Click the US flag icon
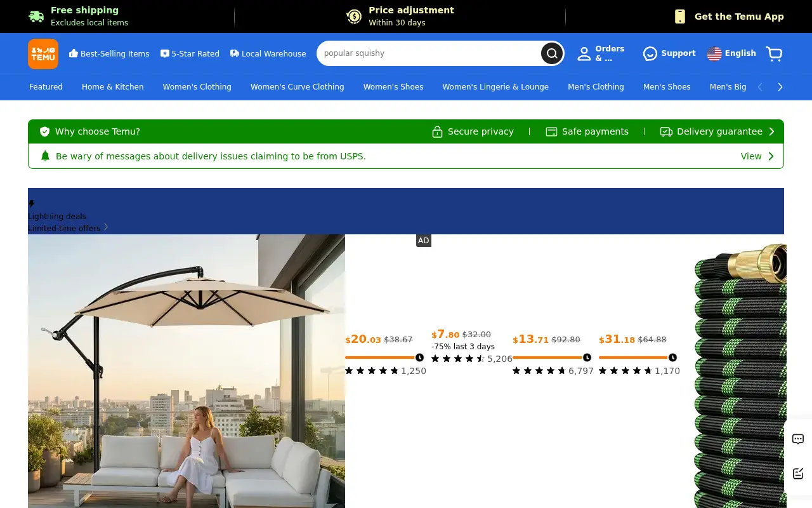Viewport: 812px width, 508px height. (x=714, y=54)
